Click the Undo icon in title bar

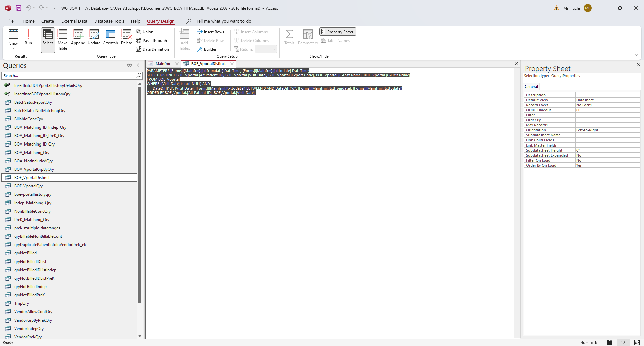pyautogui.click(x=29, y=8)
